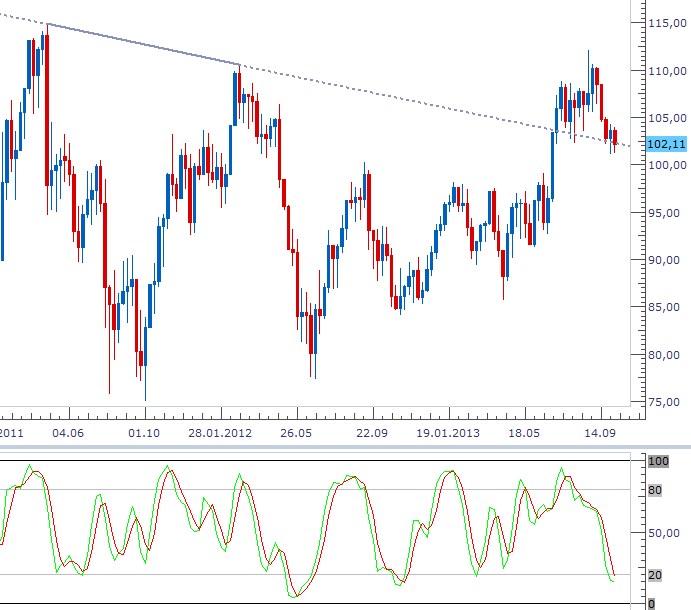
Task: Click the last red candlestick near trendline
Action: pos(615,137)
